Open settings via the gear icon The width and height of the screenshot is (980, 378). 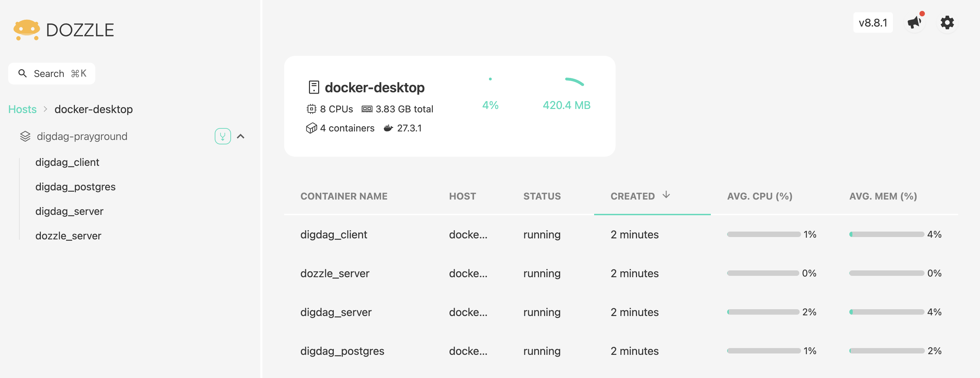click(x=947, y=22)
